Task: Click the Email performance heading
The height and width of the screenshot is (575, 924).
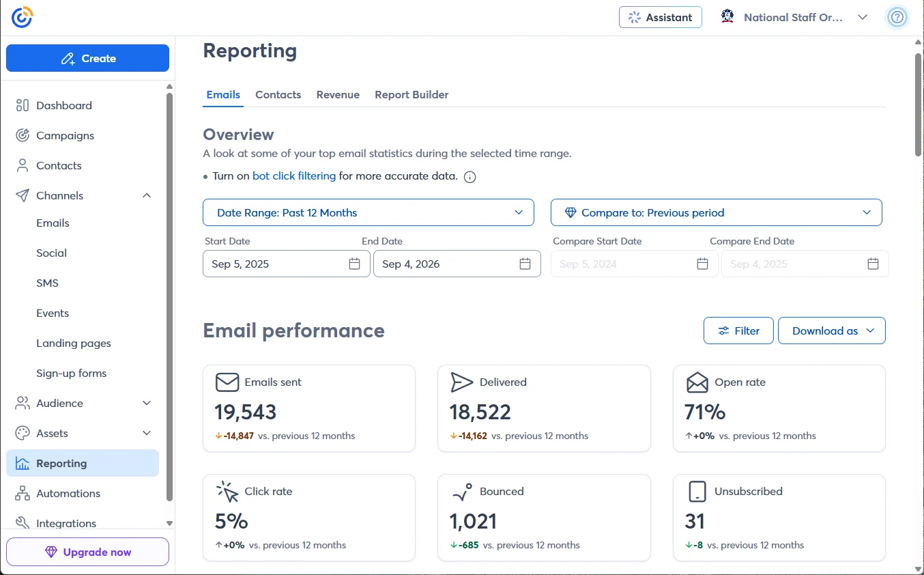Action: click(294, 331)
